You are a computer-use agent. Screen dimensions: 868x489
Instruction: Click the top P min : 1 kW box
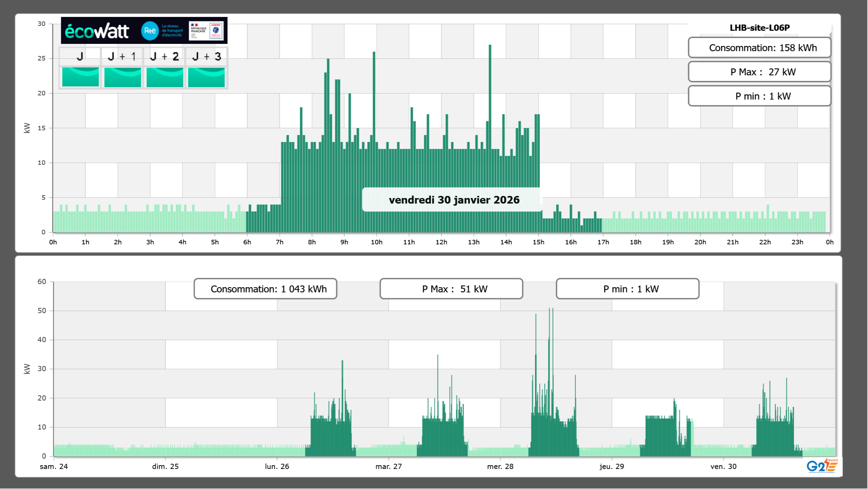(x=759, y=96)
